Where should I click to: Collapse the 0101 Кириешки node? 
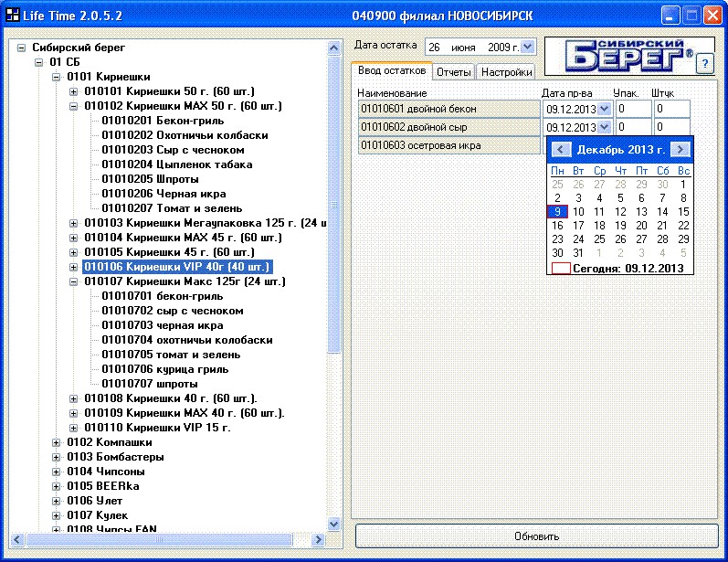(56, 77)
